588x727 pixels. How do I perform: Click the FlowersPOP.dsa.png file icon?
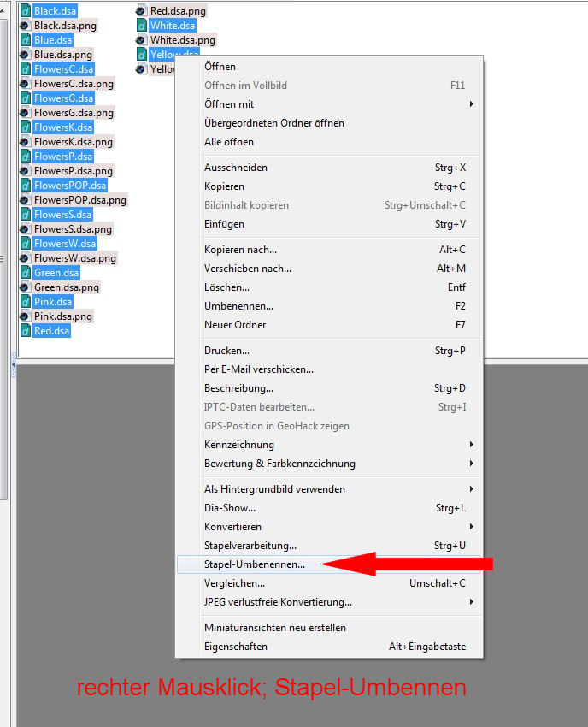[25, 200]
